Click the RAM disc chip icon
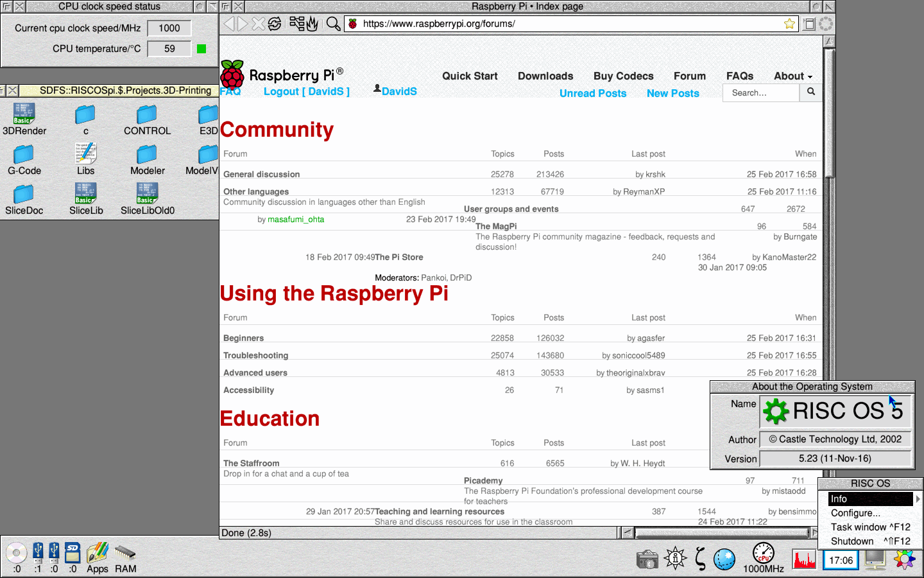 coord(125,552)
